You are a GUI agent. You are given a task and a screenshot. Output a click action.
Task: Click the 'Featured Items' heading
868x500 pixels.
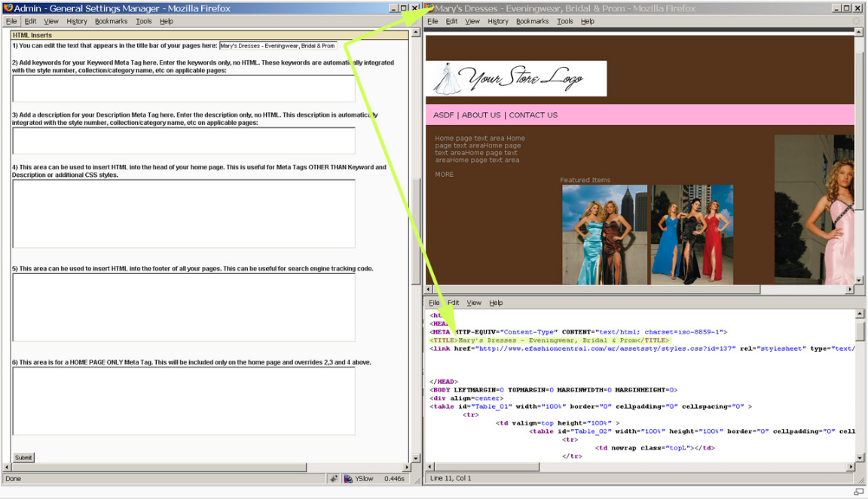pyautogui.click(x=585, y=180)
